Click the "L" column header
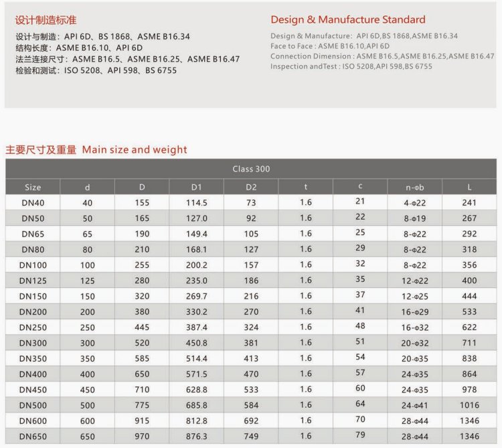 [469, 187]
